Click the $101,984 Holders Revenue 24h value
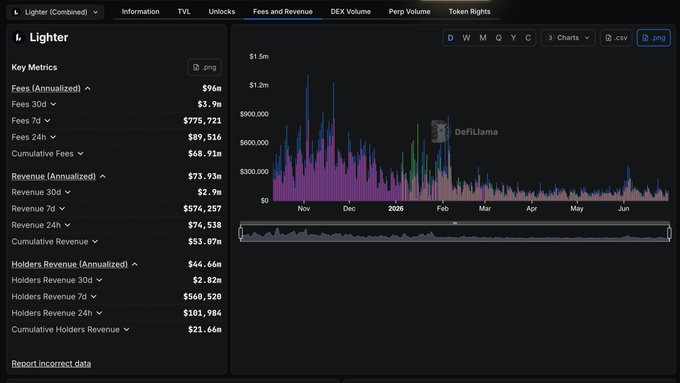The image size is (680, 383). pos(202,314)
